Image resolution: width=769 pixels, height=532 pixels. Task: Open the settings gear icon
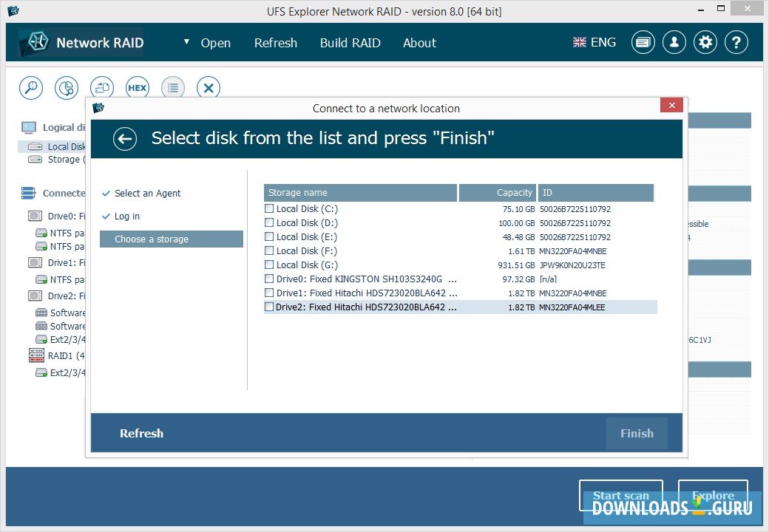705,43
